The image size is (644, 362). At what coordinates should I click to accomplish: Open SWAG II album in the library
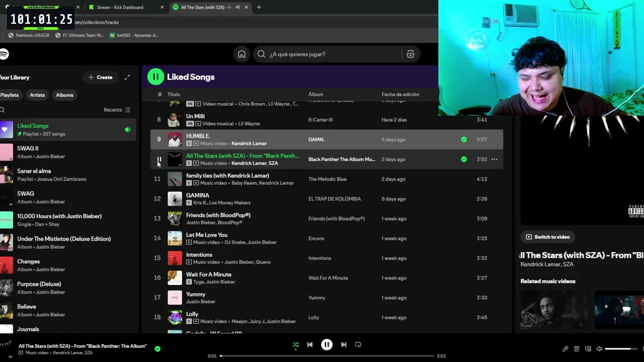[68, 152]
